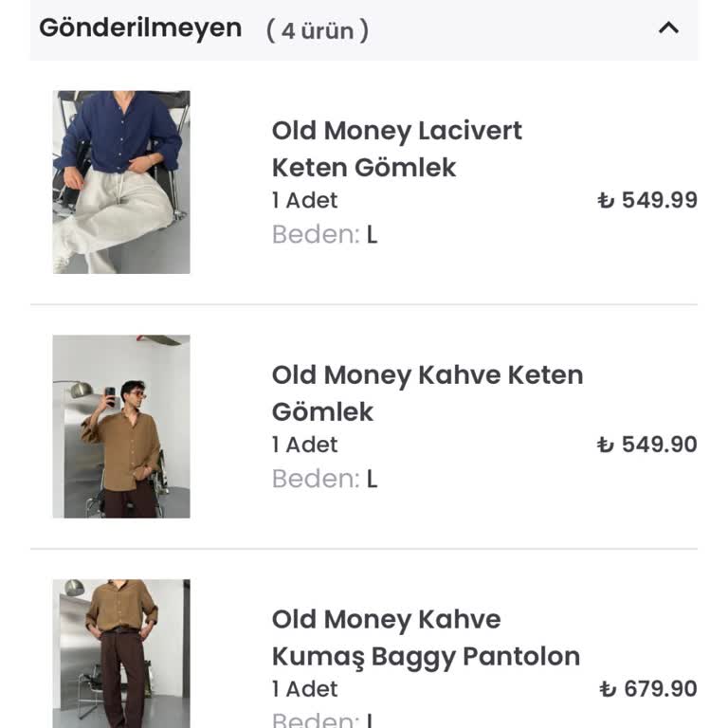The image size is (728, 728).
Task: Open the Old Money Kahve Kumaş Baggy Pantolon title
Action: click(426, 637)
